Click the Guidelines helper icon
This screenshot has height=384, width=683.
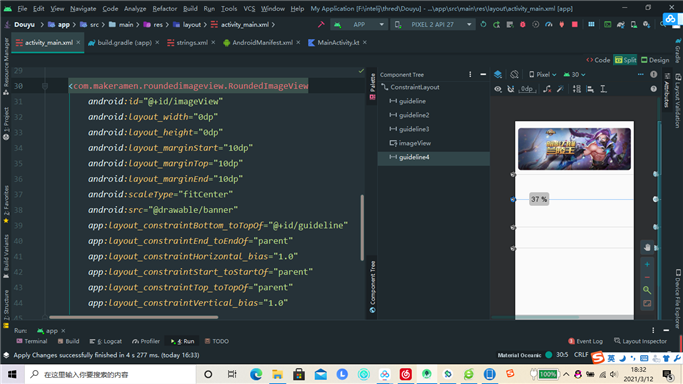coord(603,89)
